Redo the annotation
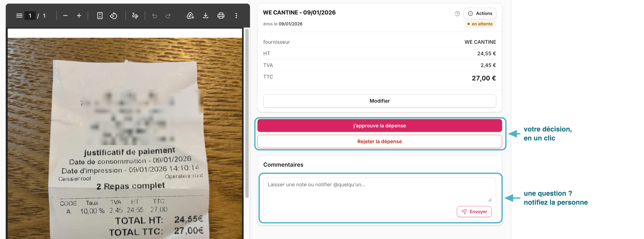This screenshot has width=644, height=239. tap(168, 16)
